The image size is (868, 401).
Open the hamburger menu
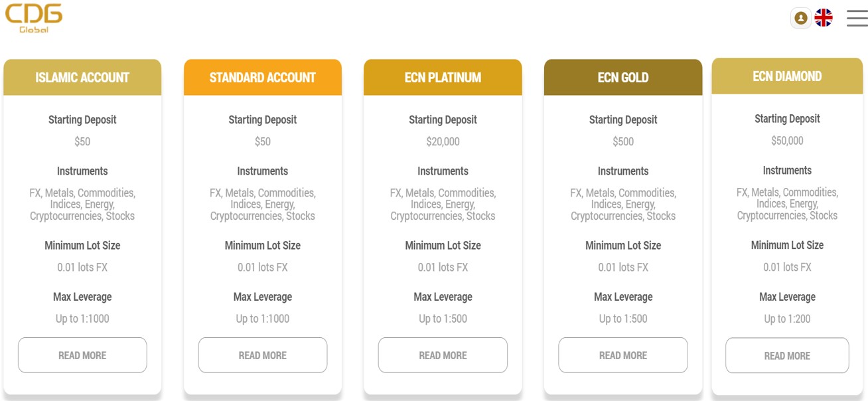(857, 18)
